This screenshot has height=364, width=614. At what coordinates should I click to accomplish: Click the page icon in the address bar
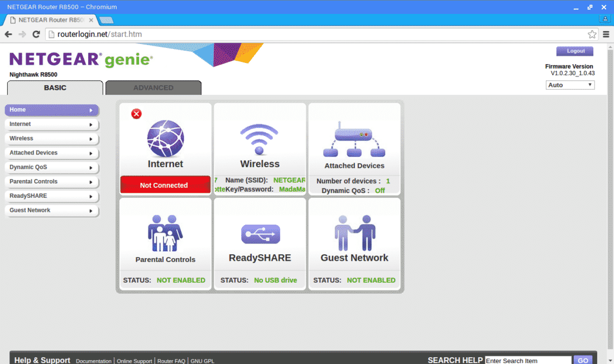click(x=51, y=35)
